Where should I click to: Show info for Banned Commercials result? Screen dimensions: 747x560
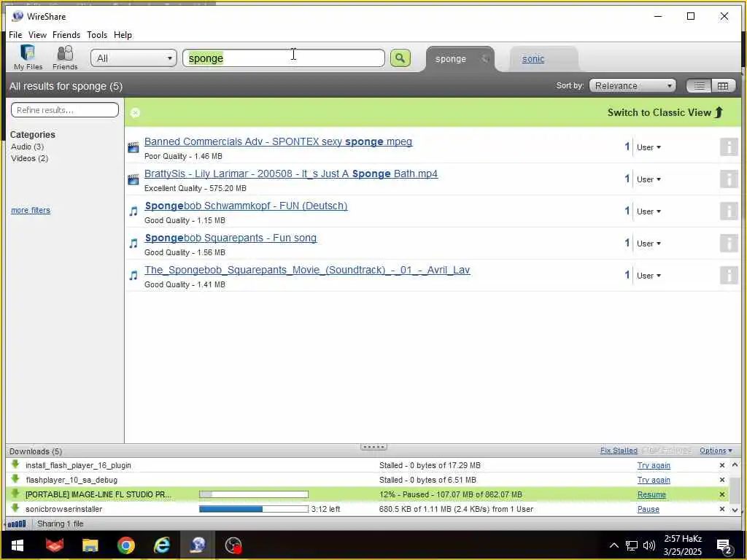click(729, 147)
